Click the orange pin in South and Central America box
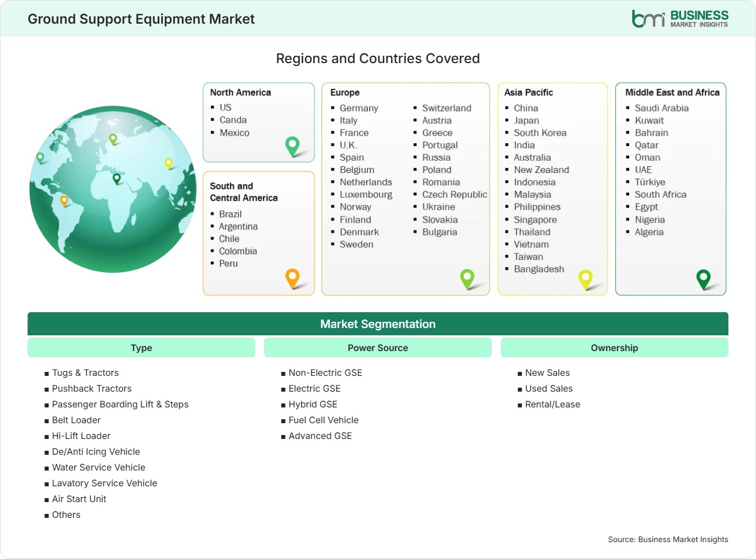The height and width of the screenshot is (559, 756). pyautogui.click(x=292, y=278)
